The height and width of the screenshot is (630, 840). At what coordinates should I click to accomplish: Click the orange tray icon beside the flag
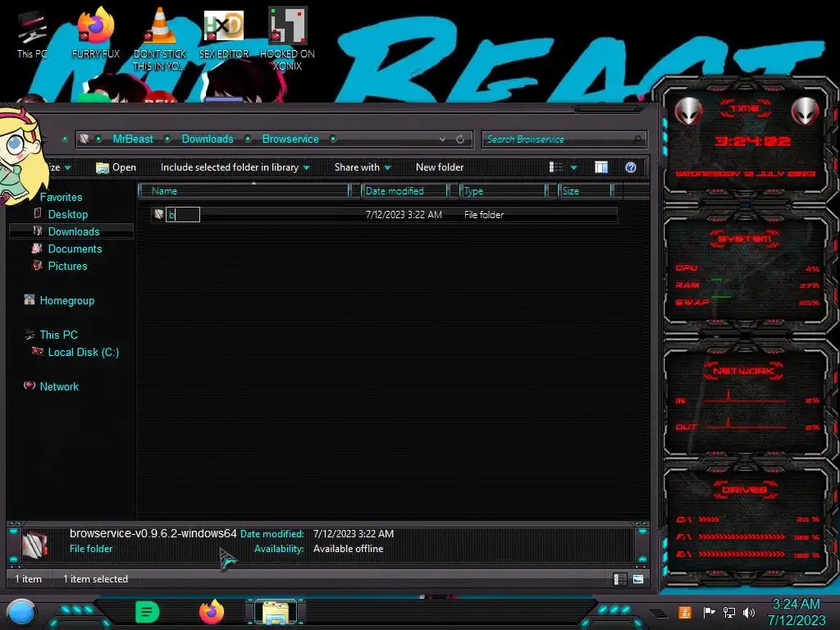click(x=685, y=612)
